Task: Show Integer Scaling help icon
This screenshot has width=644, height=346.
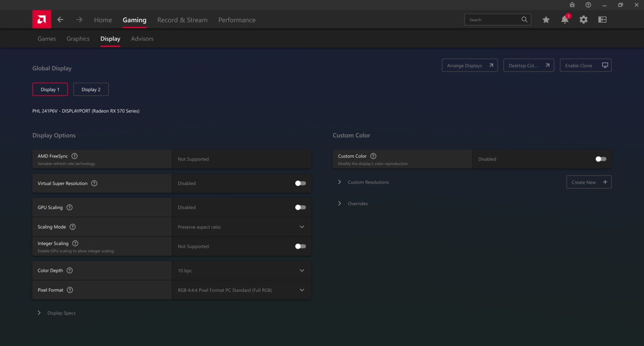Action: (x=75, y=243)
